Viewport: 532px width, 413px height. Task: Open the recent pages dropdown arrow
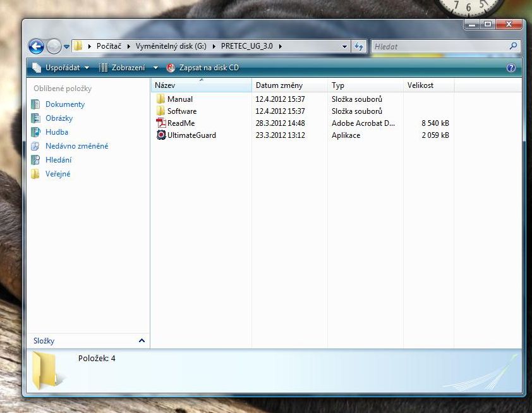(x=66, y=47)
